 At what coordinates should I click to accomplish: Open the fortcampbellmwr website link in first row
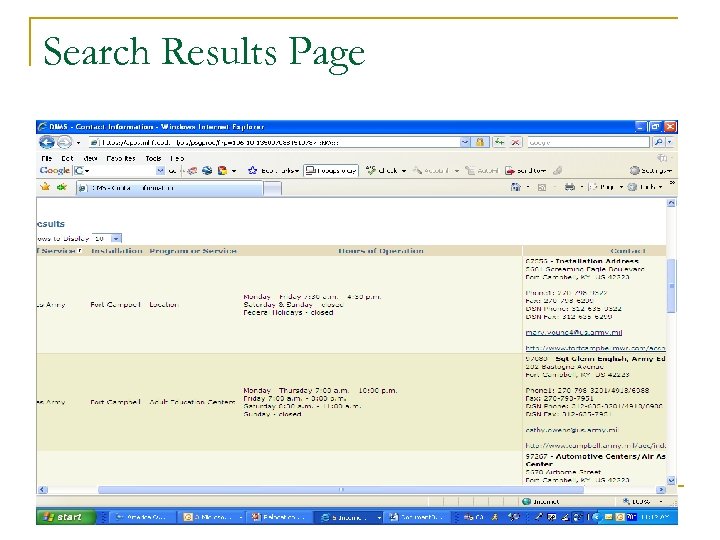point(595,348)
